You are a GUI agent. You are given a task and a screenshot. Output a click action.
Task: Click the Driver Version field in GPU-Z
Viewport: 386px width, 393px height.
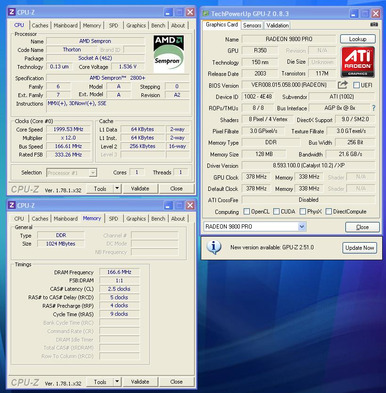pyautogui.click(x=308, y=165)
